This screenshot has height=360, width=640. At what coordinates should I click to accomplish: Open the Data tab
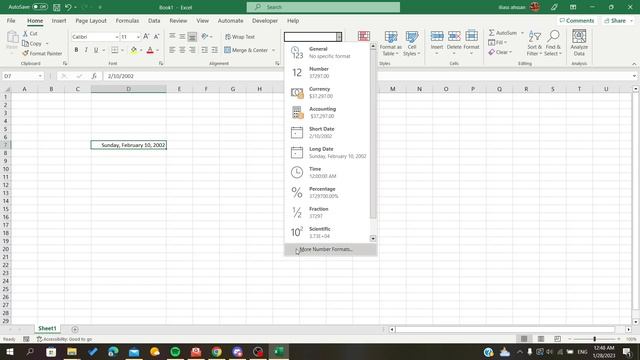click(x=154, y=20)
